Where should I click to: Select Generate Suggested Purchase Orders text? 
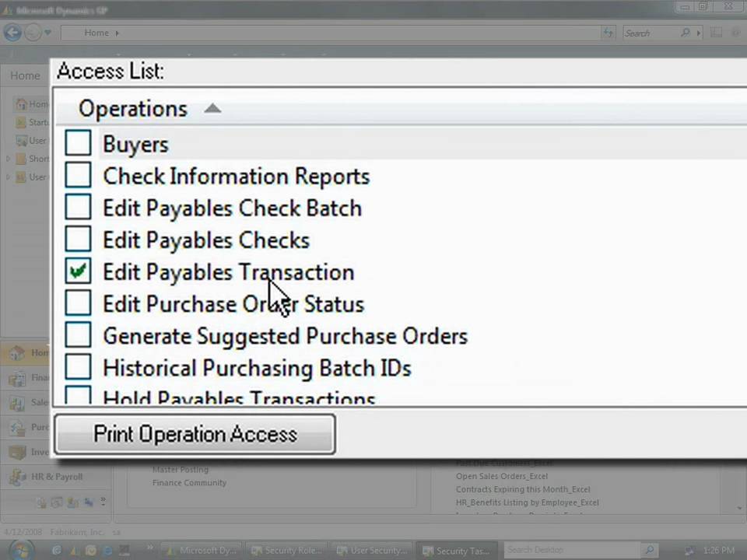[x=286, y=336]
